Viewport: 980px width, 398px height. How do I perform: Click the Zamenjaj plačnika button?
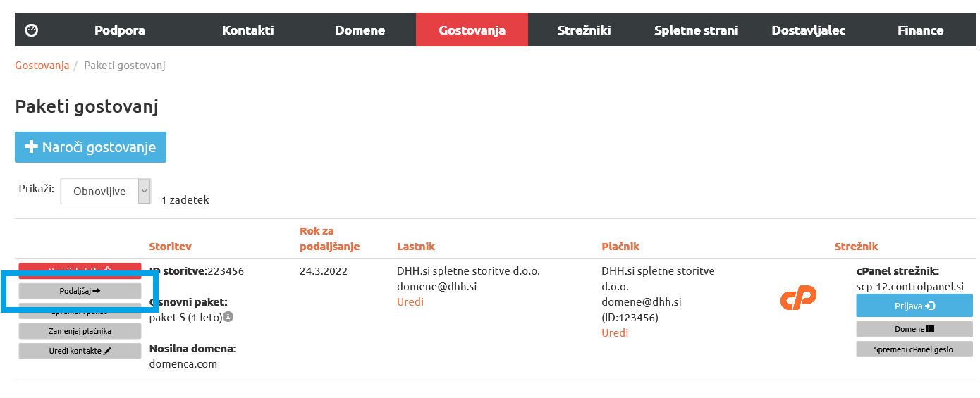tap(80, 330)
